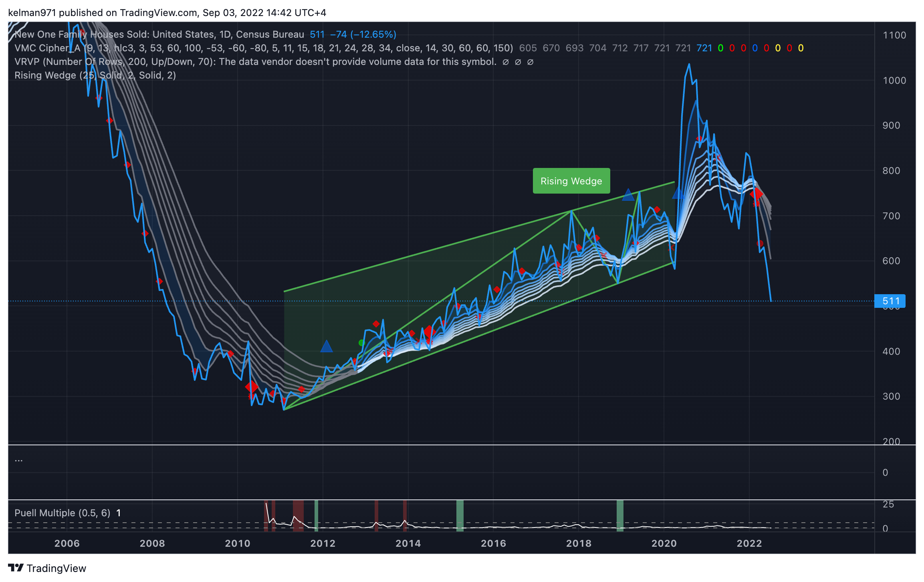The width and height of the screenshot is (924, 582).
Task: Click the 2022 time axis label
Action: point(749,544)
